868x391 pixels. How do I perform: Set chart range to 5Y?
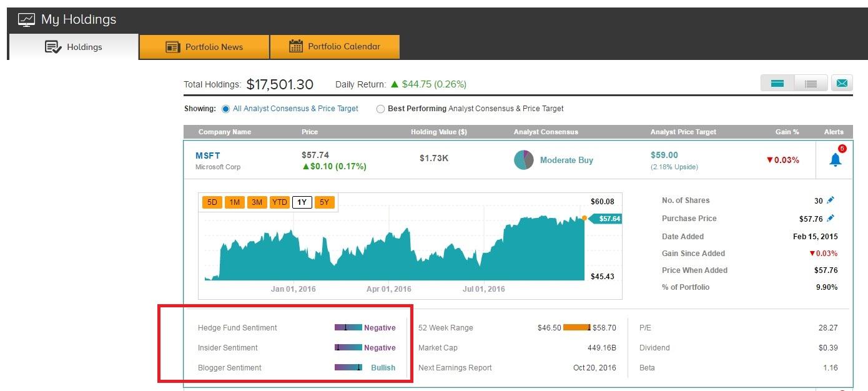click(x=325, y=202)
